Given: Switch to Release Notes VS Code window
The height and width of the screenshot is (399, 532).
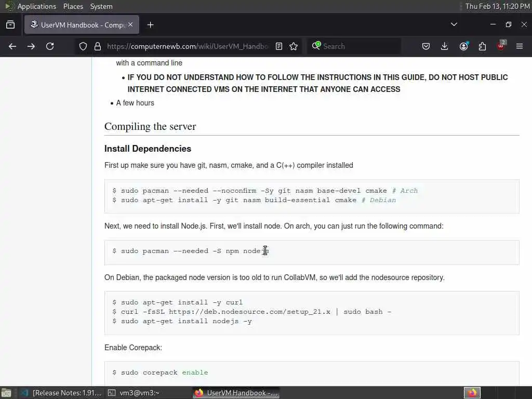Looking at the screenshot, I should 61,393.
